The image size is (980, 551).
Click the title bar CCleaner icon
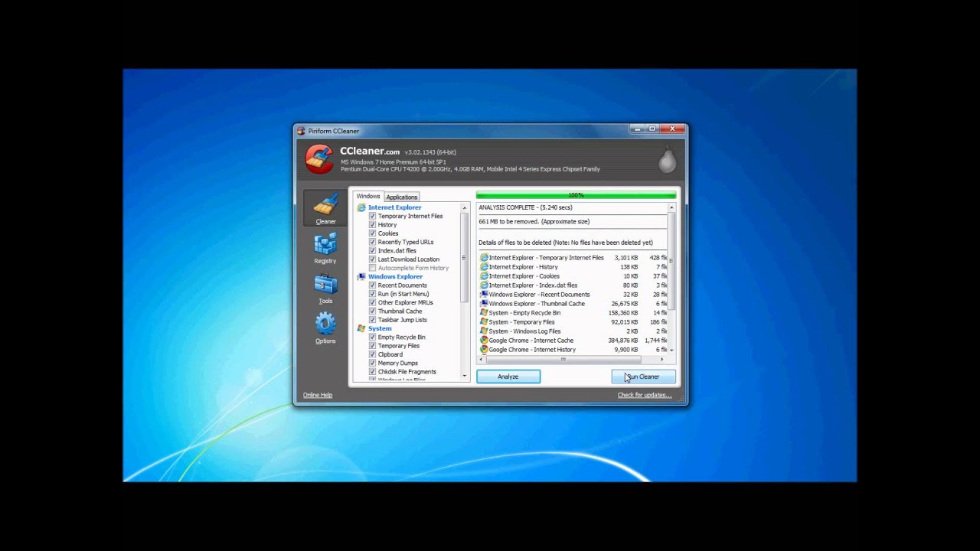click(x=301, y=131)
